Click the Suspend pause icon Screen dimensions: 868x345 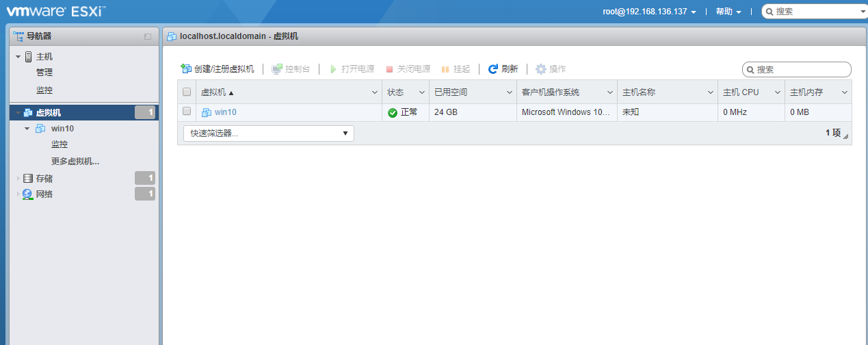pyautogui.click(x=445, y=69)
